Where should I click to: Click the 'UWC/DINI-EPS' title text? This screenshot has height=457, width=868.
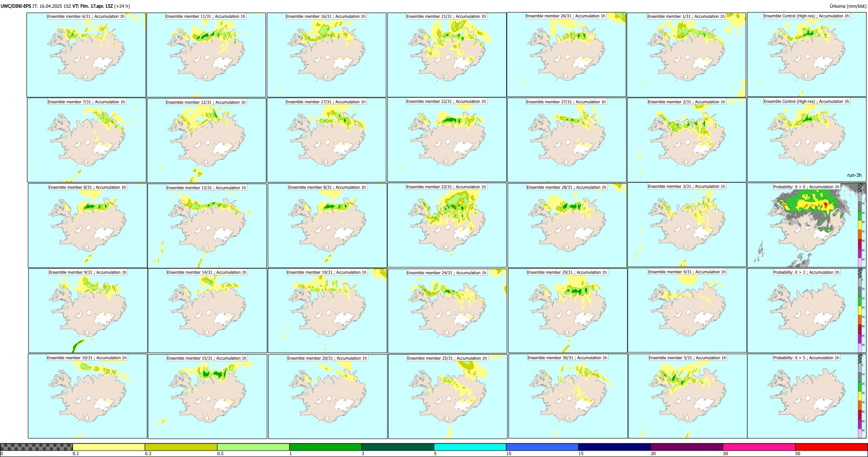point(16,6)
